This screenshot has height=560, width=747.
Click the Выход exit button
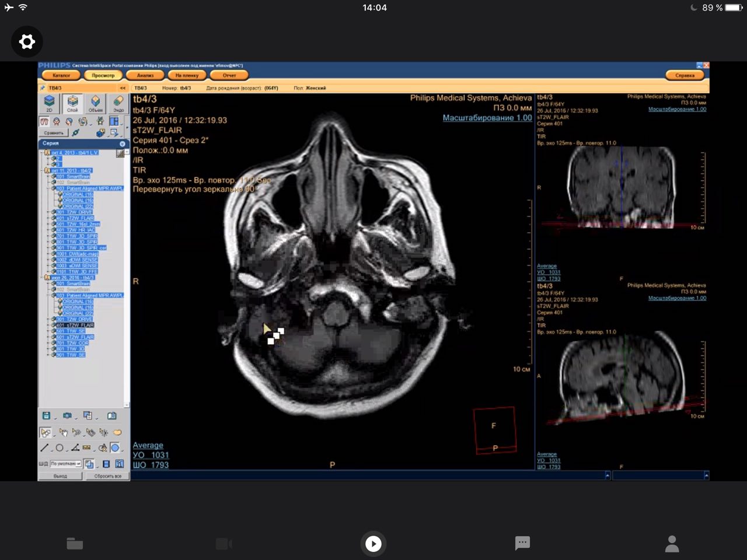coord(60,476)
